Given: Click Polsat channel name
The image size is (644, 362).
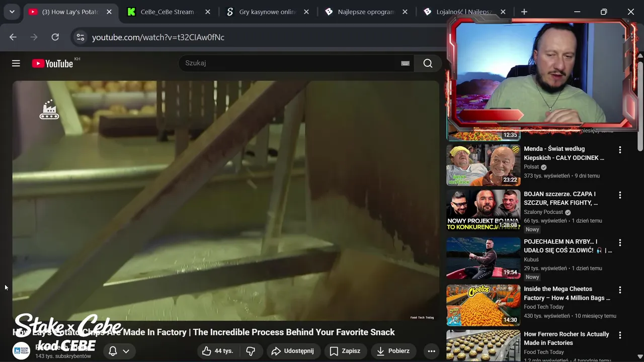Looking at the screenshot, I should point(531,167).
